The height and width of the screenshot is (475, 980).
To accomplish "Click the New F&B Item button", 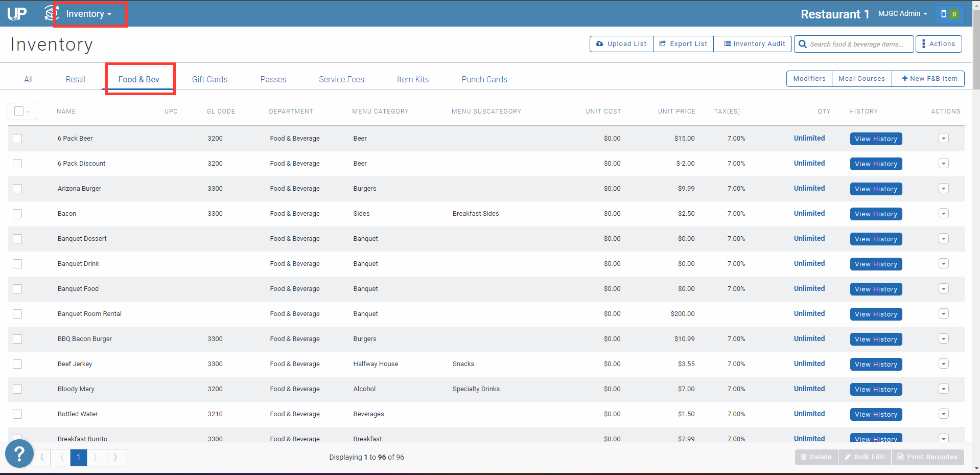I will 928,79.
